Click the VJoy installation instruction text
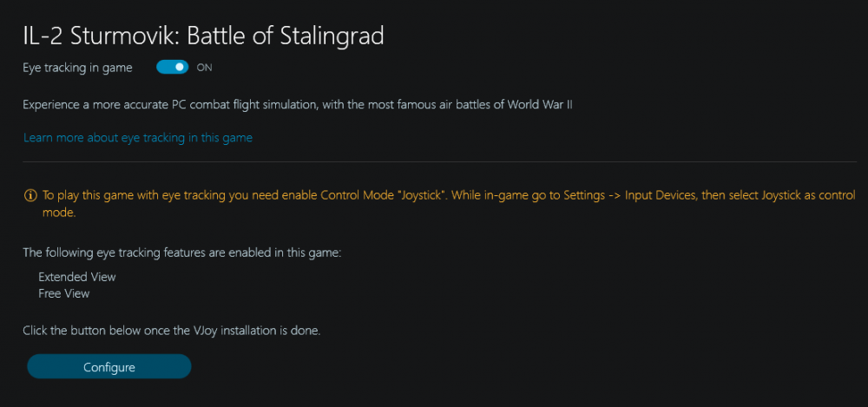 172,331
